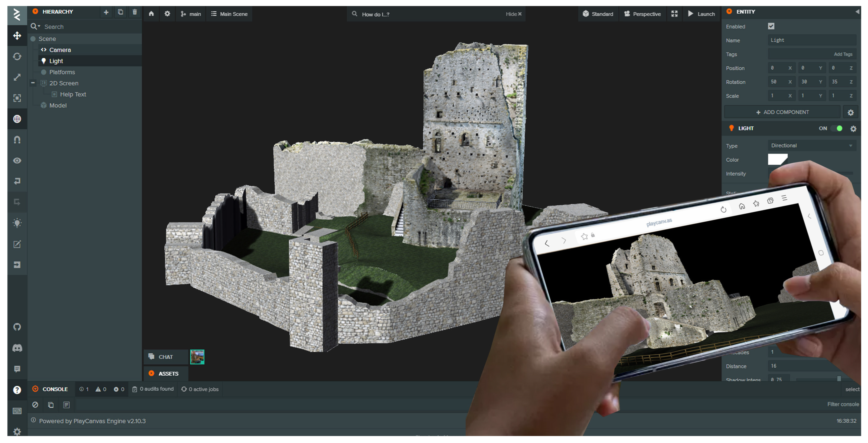Open the CHAT panel

click(166, 357)
